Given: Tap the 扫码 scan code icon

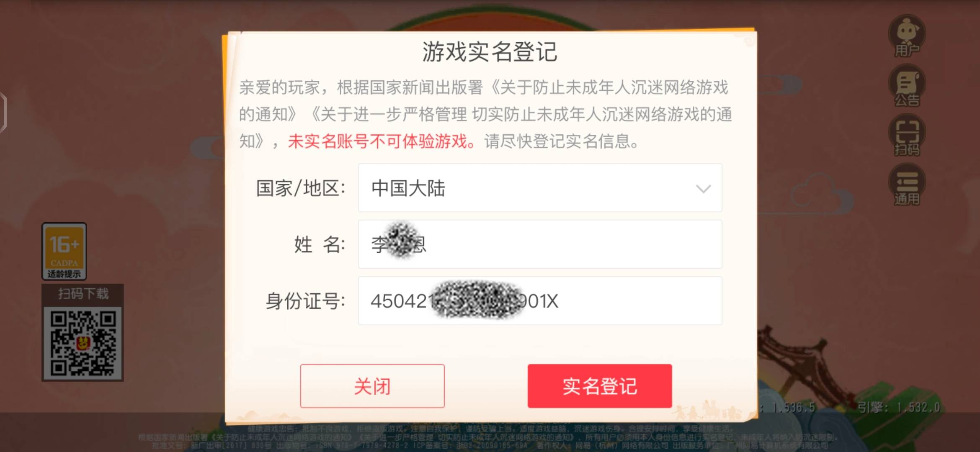Looking at the screenshot, I should tap(907, 135).
